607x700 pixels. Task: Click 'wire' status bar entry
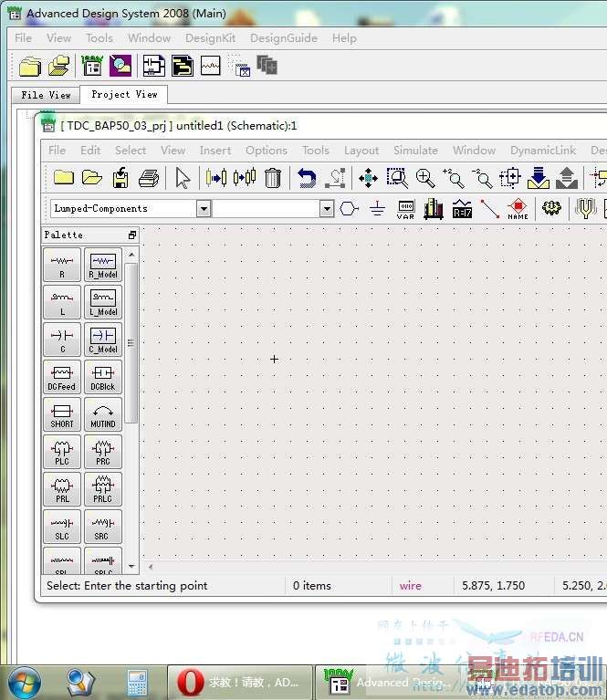[411, 586]
